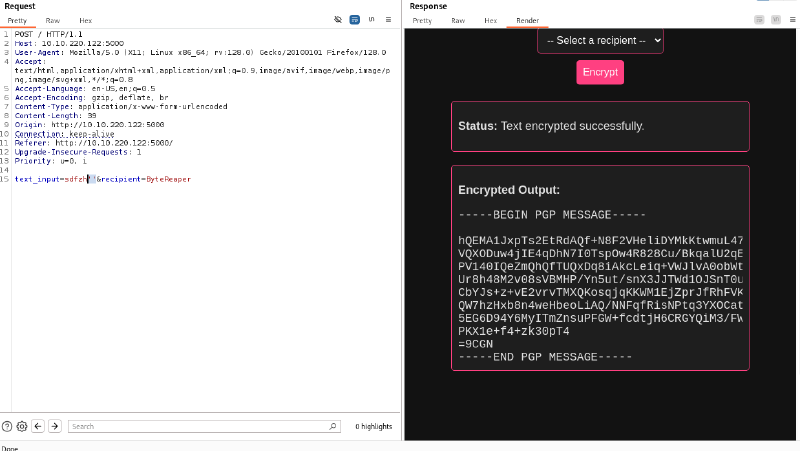Open the 'Select a recipient' dropdown

pyautogui.click(x=600, y=40)
